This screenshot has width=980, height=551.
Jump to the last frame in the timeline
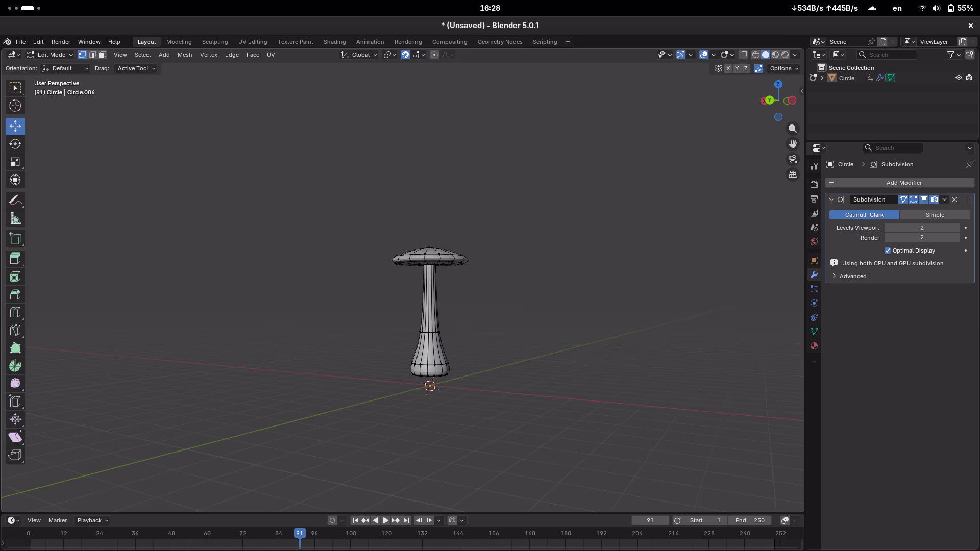(407, 520)
